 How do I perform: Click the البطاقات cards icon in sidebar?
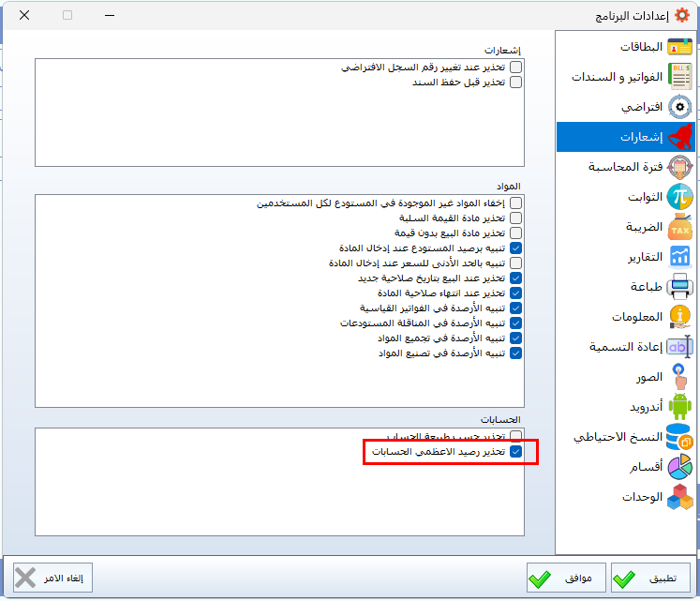tap(679, 47)
